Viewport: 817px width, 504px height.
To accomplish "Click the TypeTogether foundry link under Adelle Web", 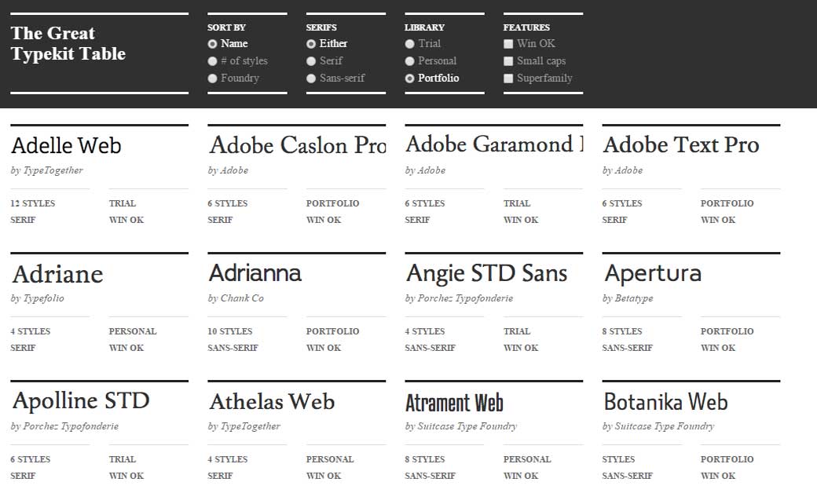I will pyautogui.click(x=47, y=170).
